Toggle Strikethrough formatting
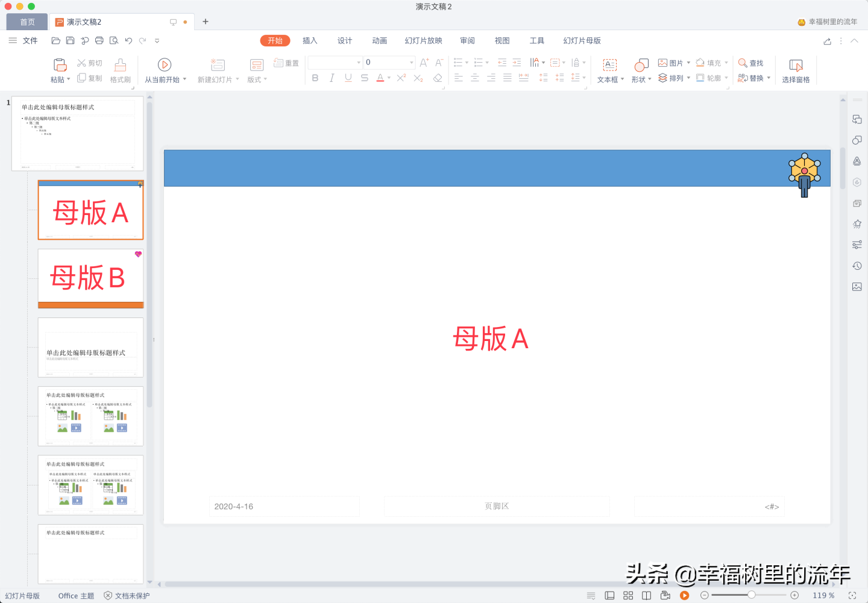This screenshot has height=603, width=868. (x=364, y=78)
